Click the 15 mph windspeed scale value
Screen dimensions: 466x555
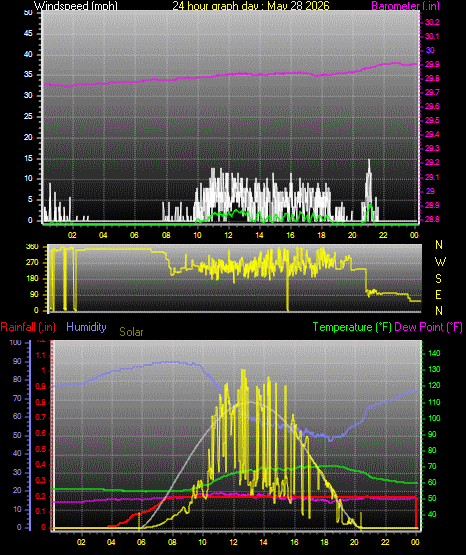coord(28,158)
